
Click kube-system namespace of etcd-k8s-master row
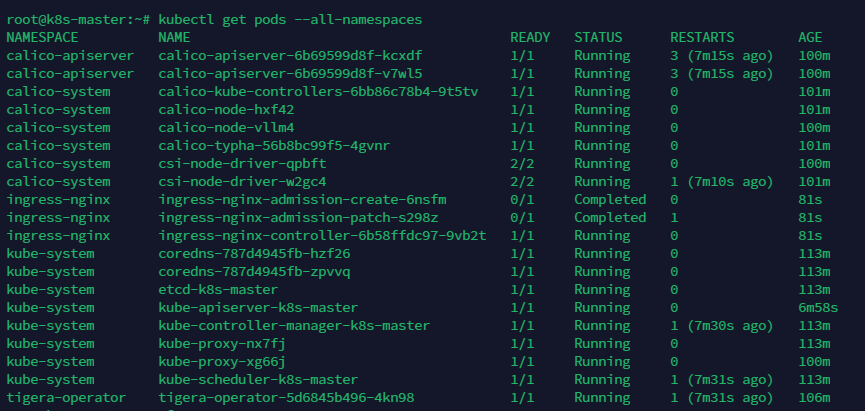(x=50, y=290)
